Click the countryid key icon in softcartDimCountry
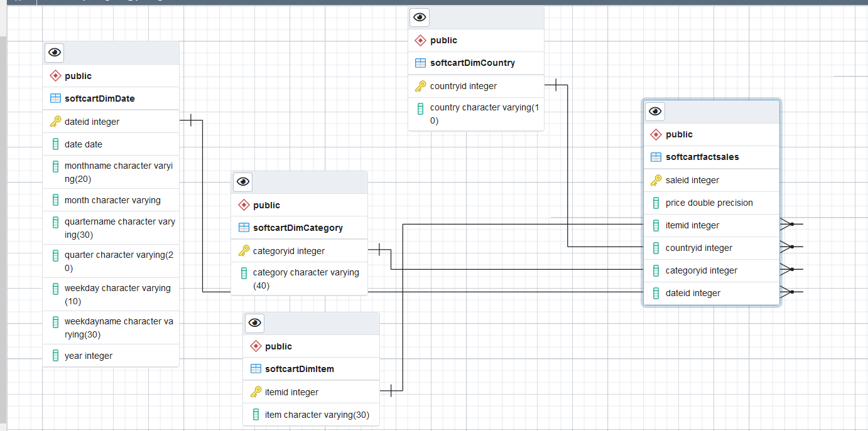The height and width of the screenshot is (431, 868). 421,86
